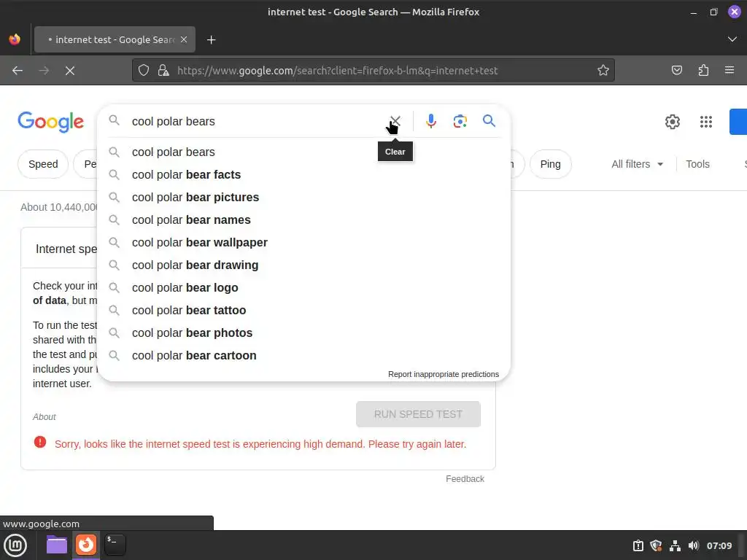The image size is (747, 560).
Task: Open Firefox View button
Action: pyautogui.click(x=15, y=39)
